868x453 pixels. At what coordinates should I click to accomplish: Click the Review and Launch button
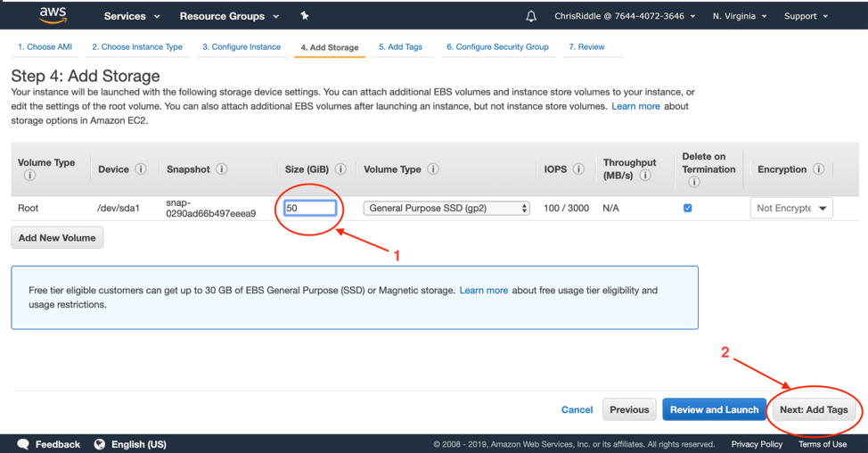[714, 410]
